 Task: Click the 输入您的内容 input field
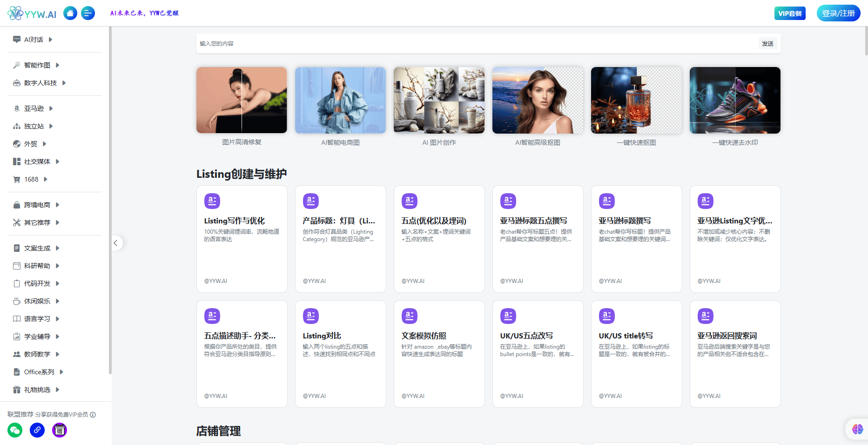[x=475, y=44]
